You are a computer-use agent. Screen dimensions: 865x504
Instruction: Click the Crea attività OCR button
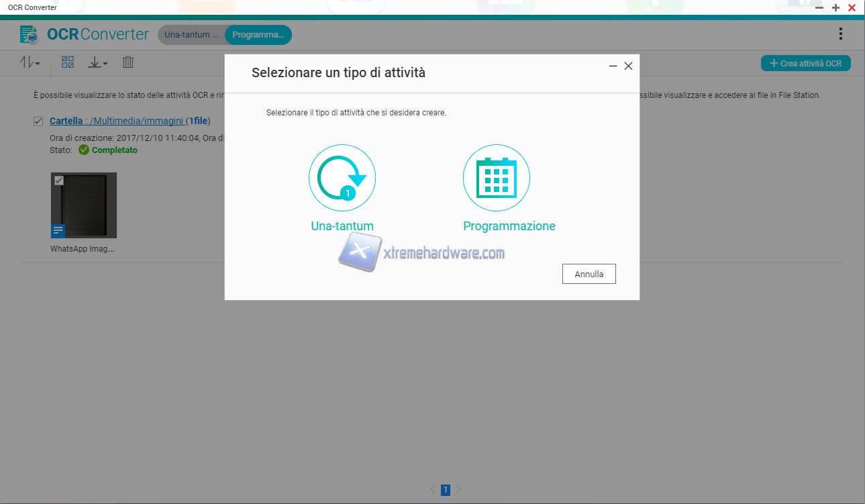coord(805,63)
